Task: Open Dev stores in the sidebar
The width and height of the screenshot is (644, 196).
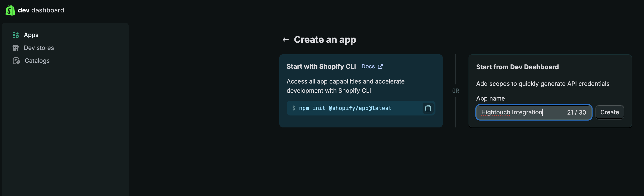Action: [39, 48]
